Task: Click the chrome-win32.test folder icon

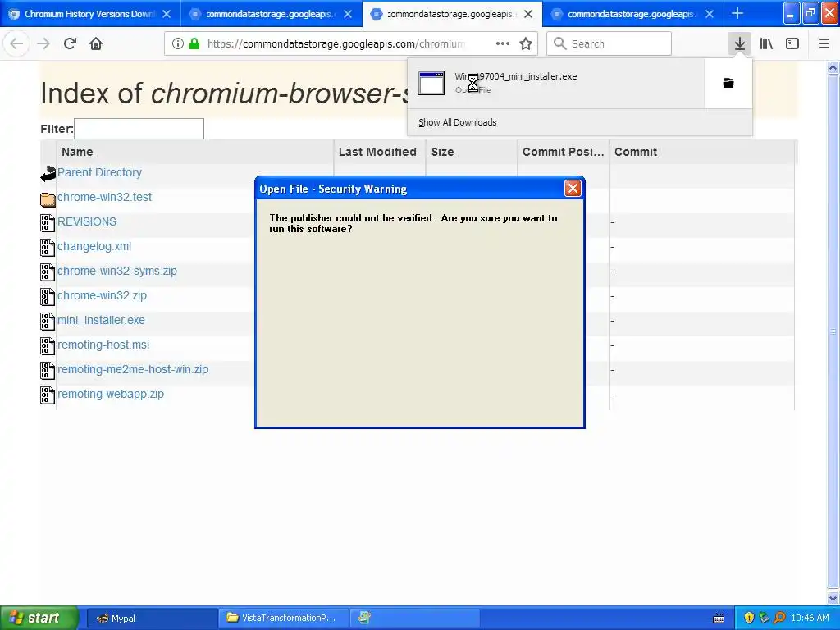Action: point(48,200)
